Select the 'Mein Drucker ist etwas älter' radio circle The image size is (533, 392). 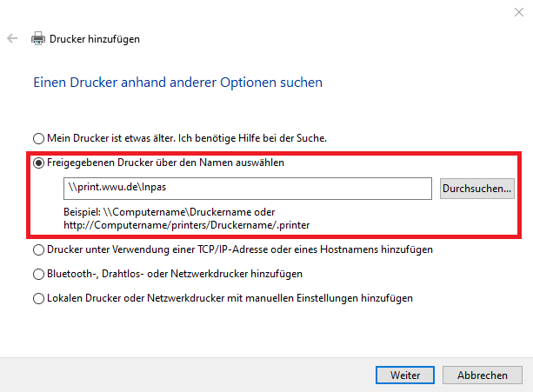[x=38, y=138]
